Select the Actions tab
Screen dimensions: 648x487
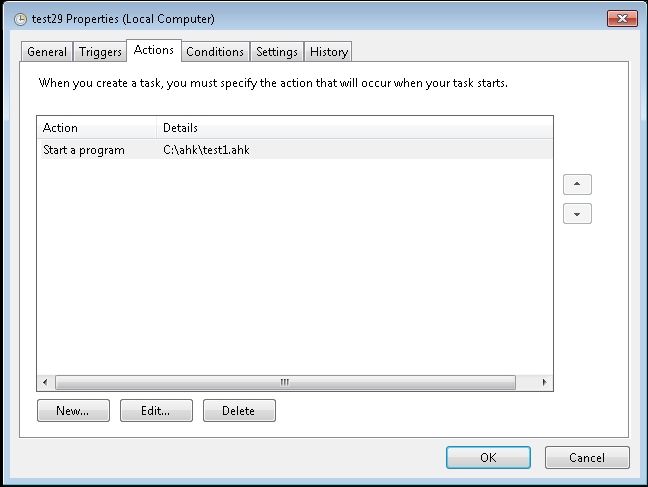(x=154, y=50)
